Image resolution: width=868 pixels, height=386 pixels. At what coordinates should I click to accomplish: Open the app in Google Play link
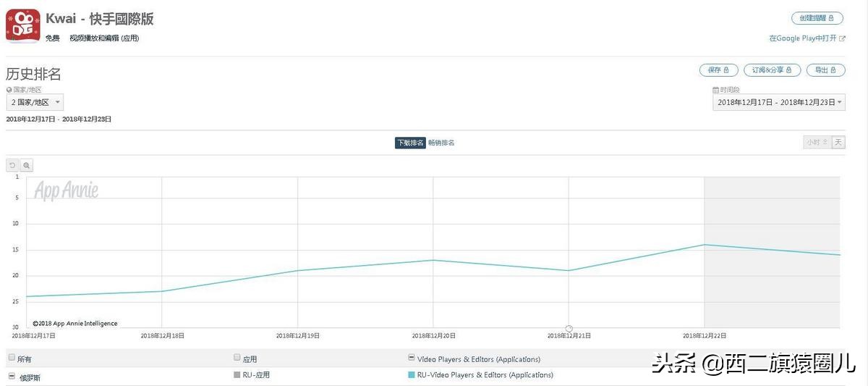click(807, 38)
